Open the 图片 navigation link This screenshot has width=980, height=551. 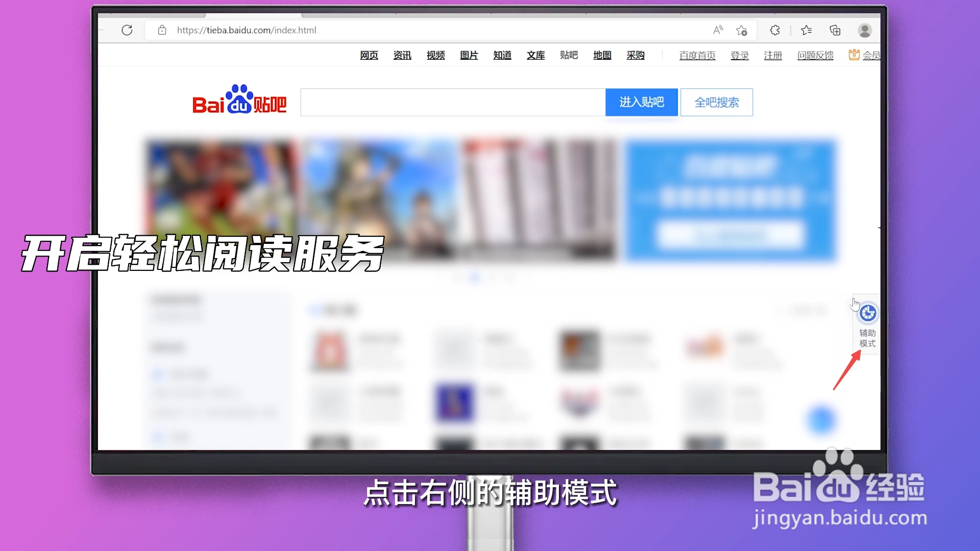(469, 55)
